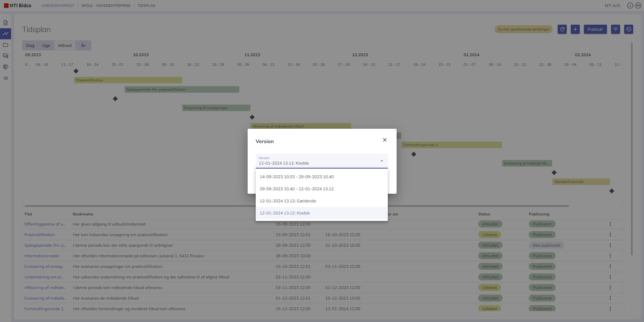Click the plus icon to add an activity
The image size is (644, 322).
click(x=575, y=29)
